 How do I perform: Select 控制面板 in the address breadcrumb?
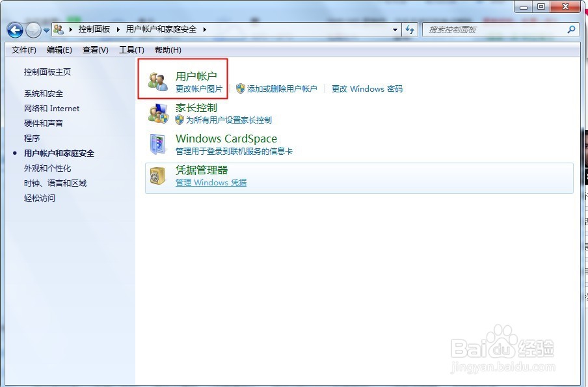click(x=94, y=29)
